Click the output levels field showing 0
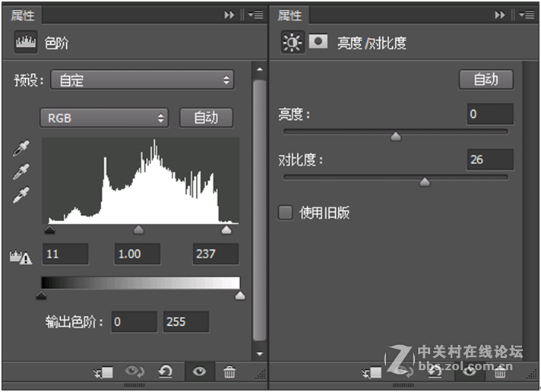The height and width of the screenshot is (392, 541). point(134,321)
